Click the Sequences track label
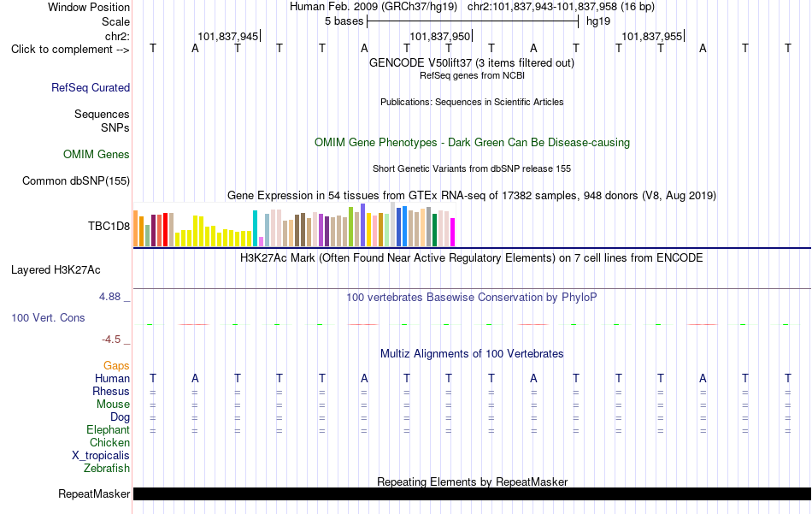 coord(102,114)
